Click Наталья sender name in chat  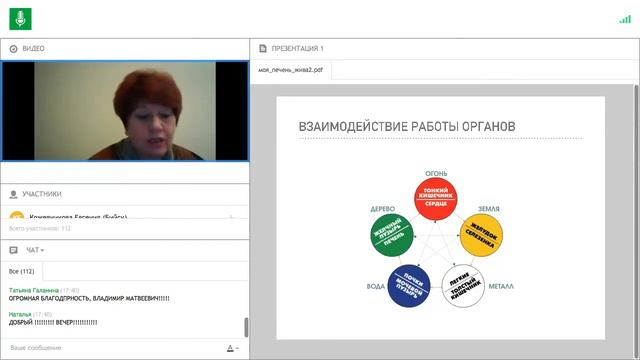click(20, 314)
